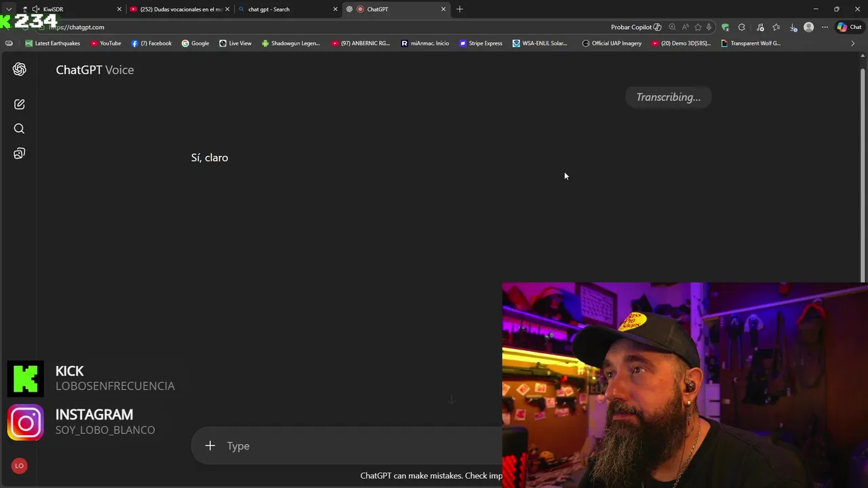This screenshot has height=488, width=868.
Task: Close the chat gpt - Search tab
Action: tap(335, 9)
